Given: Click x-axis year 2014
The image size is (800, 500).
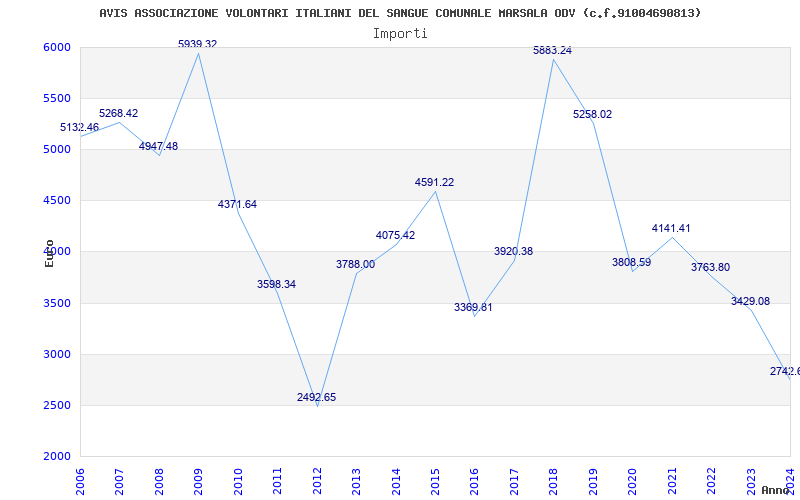Looking at the screenshot, I should coord(396,481).
